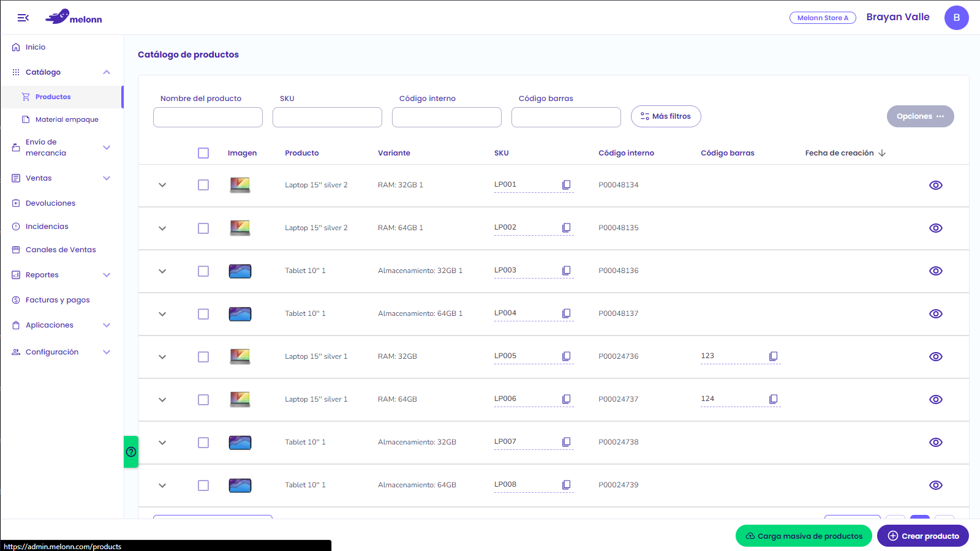Screen dimensions: 980x551
Task: Click the Inicio home icon
Action: tap(16, 47)
